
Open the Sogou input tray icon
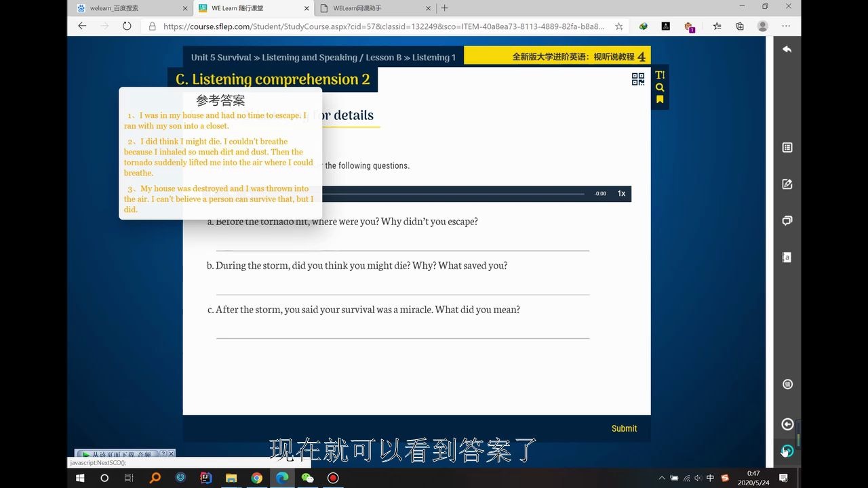coord(725,478)
